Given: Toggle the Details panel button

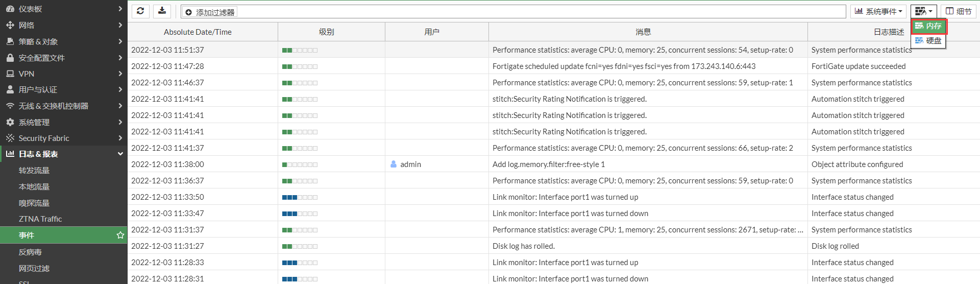Looking at the screenshot, I should (x=958, y=11).
